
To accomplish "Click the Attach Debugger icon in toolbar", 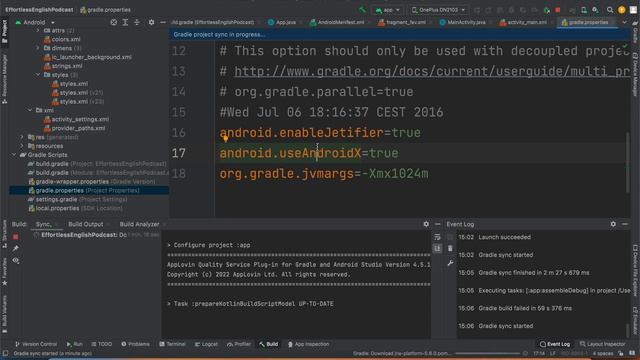I will click(547, 10).
